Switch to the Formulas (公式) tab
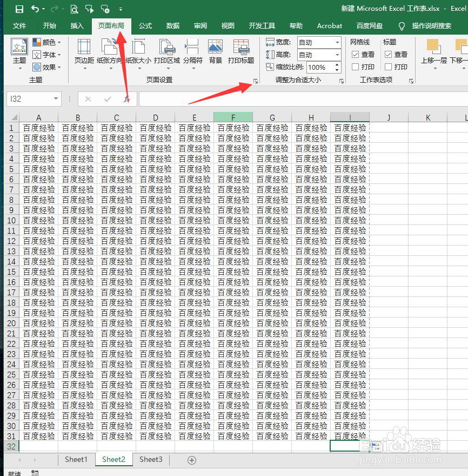Image resolution: width=468 pixels, height=476 pixels. click(145, 26)
